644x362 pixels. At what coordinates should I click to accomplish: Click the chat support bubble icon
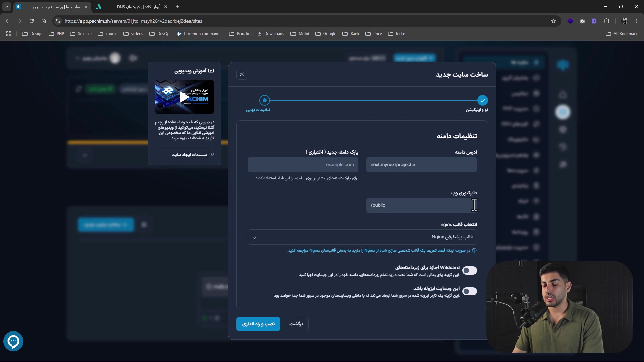pos(13,341)
